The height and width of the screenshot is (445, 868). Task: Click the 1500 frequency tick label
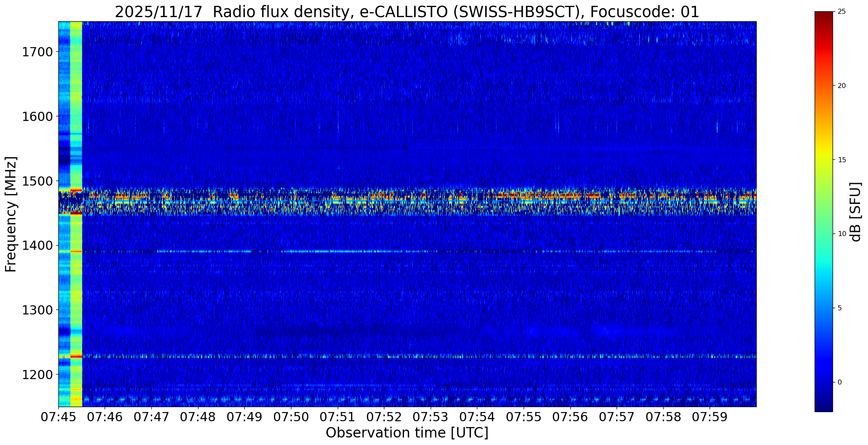tap(37, 181)
